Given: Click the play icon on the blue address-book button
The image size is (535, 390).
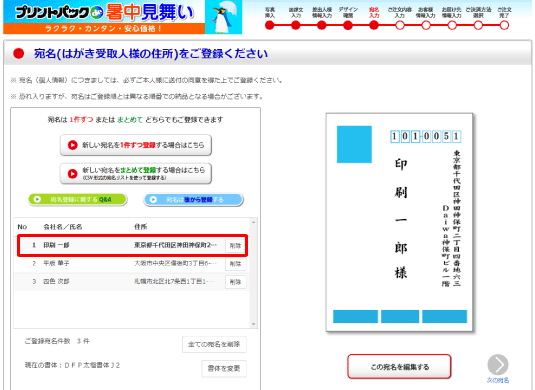Looking at the screenshot, I should point(153,199).
